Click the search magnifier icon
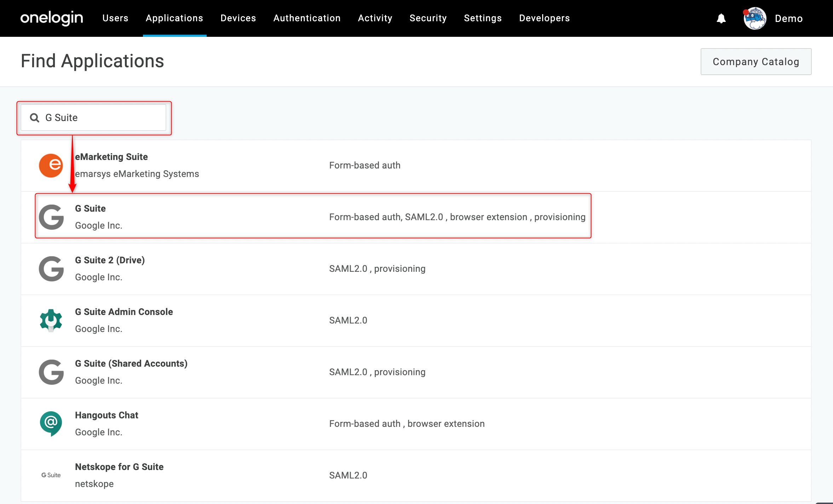This screenshot has height=504, width=833. click(x=34, y=118)
